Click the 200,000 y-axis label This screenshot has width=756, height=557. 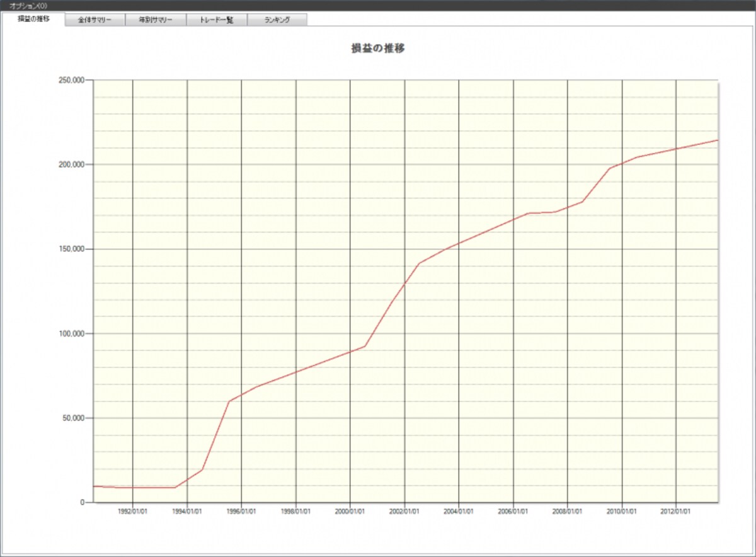[72, 164]
